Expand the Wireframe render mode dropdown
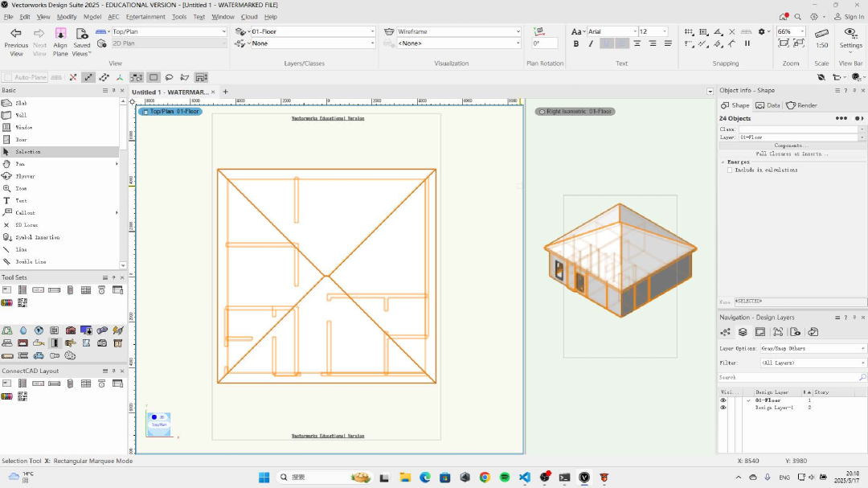The width and height of the screenshot is (868, 488). (x=458, y=31)
